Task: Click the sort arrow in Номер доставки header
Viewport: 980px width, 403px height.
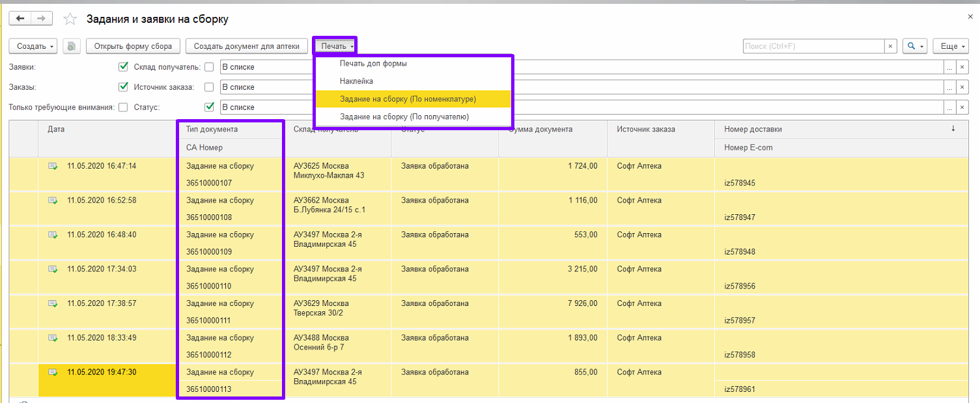Action: click(953, 129)
